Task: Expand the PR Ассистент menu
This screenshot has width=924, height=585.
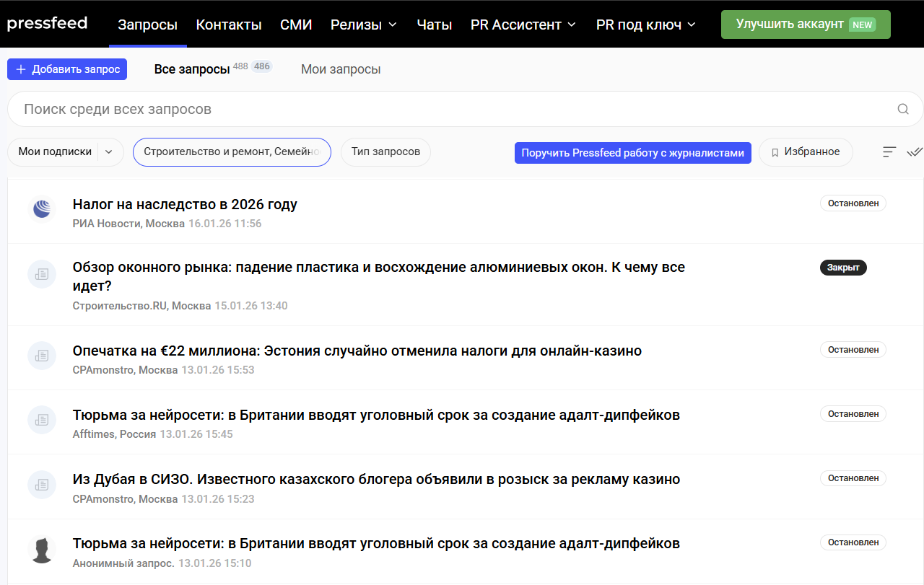Action: click(x=523, y=25)
